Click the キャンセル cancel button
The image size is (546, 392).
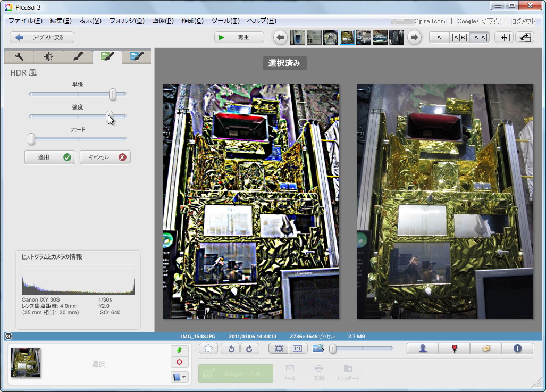pos(105,157)
